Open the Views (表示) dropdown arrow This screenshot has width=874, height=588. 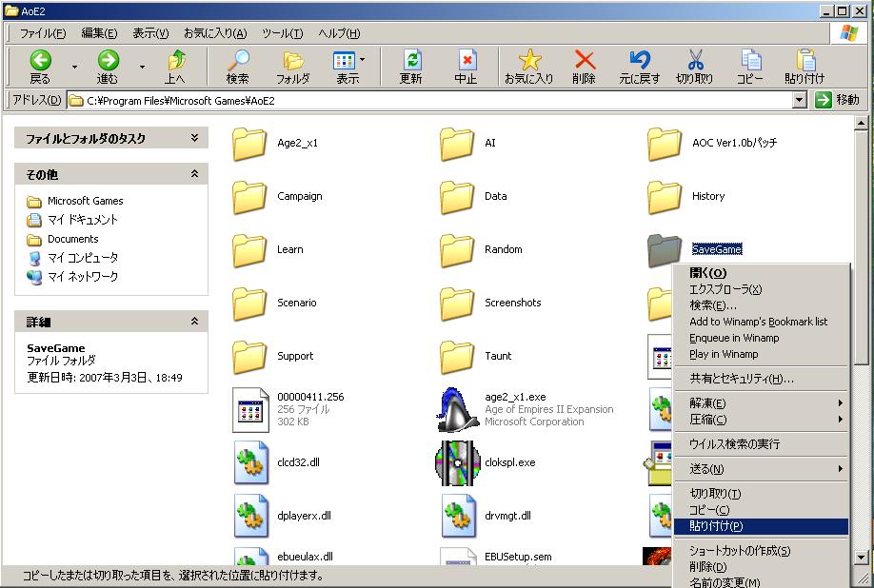(363, 59)
